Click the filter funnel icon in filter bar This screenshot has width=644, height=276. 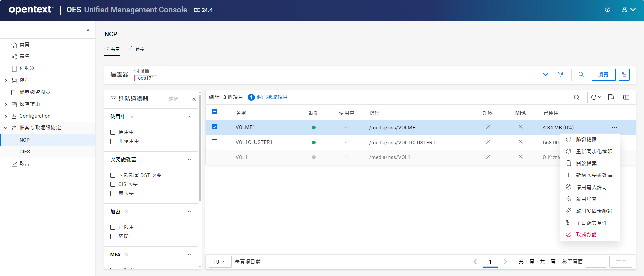point(561,74)
